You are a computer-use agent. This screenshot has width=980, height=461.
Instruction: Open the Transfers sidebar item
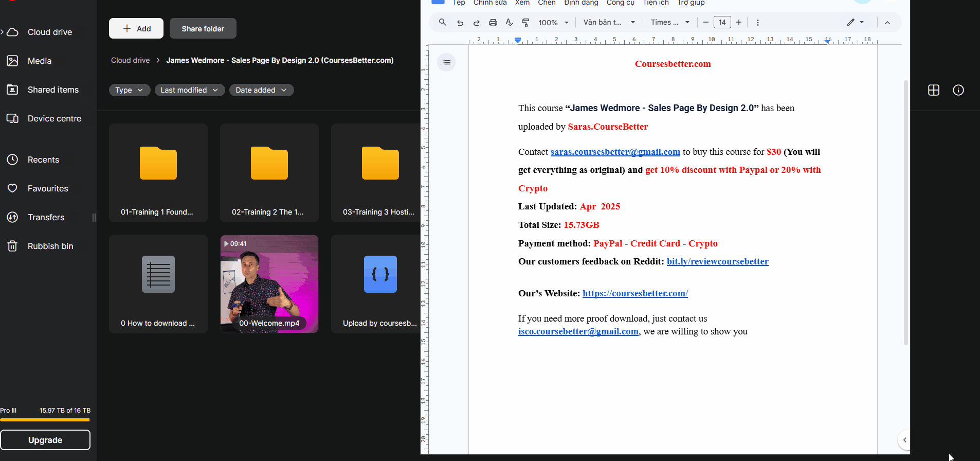click(46, 217)
